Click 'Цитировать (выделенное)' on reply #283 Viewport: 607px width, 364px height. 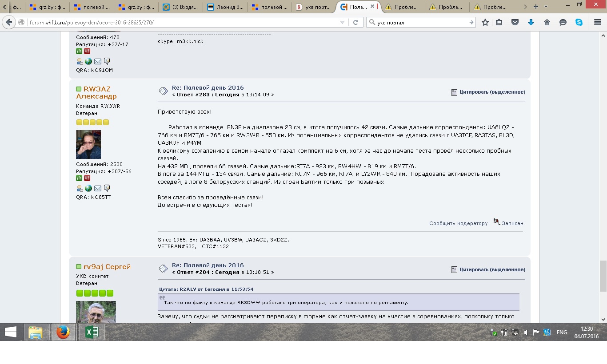pyautogui.click(x=488, y=92)
